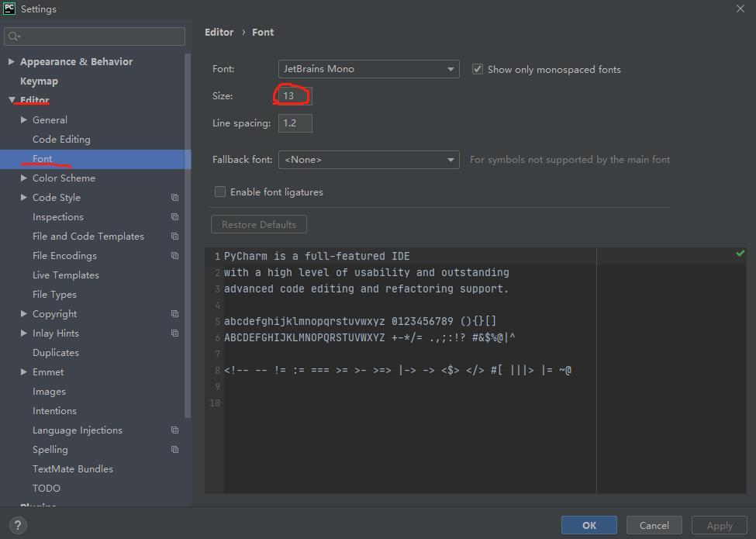This screenshot has height=539, width=756.
Task: Click preview line starting 'abcdefghijklmnopqrstuvwxyz'
Action: pos(360,321)
